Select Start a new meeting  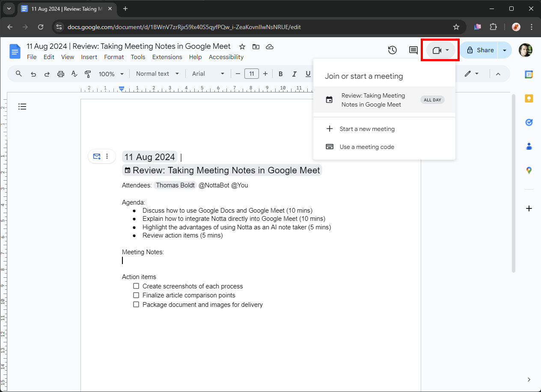click(x=384, y=129)
